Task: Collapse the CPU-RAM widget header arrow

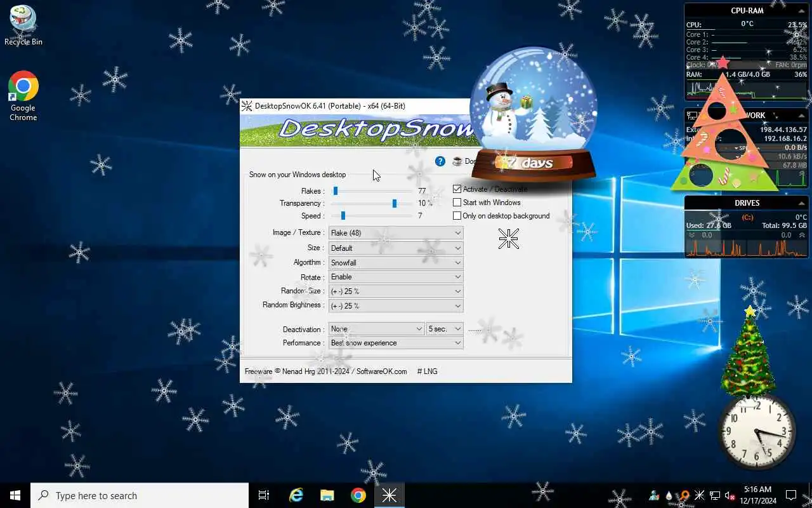Action: (x=802, y=11)
